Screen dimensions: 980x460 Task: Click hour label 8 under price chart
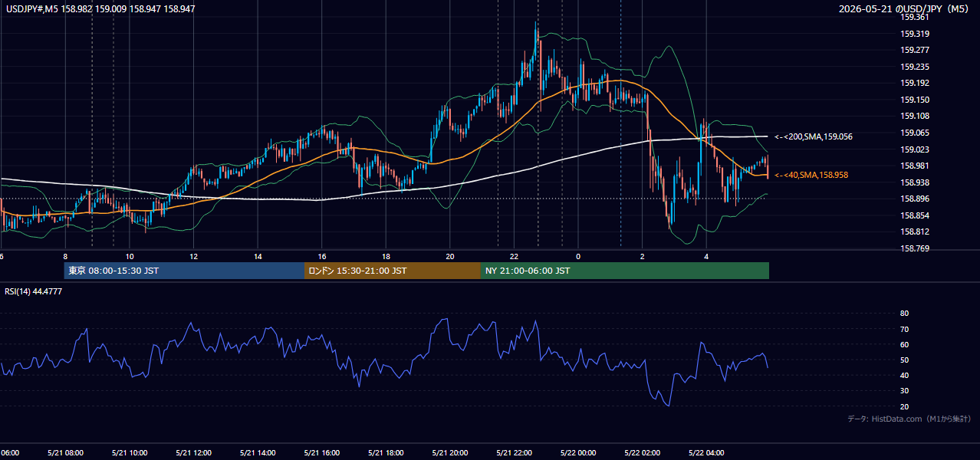[65, 256]
